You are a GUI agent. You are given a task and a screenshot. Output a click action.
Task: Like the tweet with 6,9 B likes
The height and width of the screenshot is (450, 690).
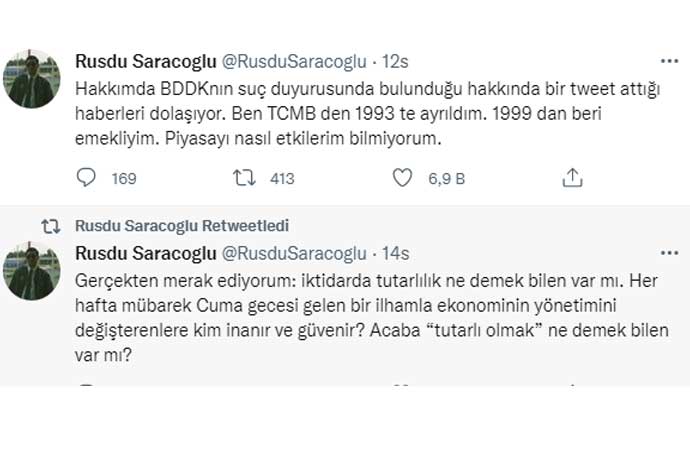(402, 178)
